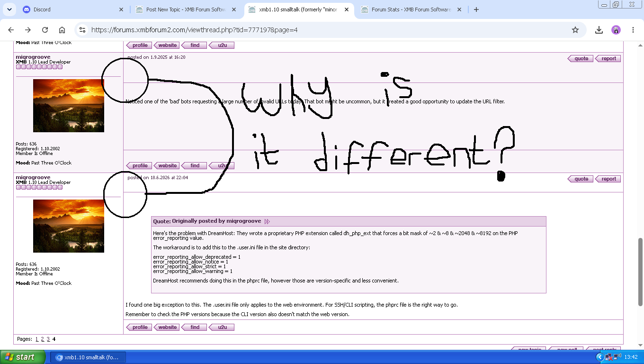Image resolution: width=644 pixels, height=364 pixels.
Task: Bookmark this thread with the star icon
Action: 575,30
